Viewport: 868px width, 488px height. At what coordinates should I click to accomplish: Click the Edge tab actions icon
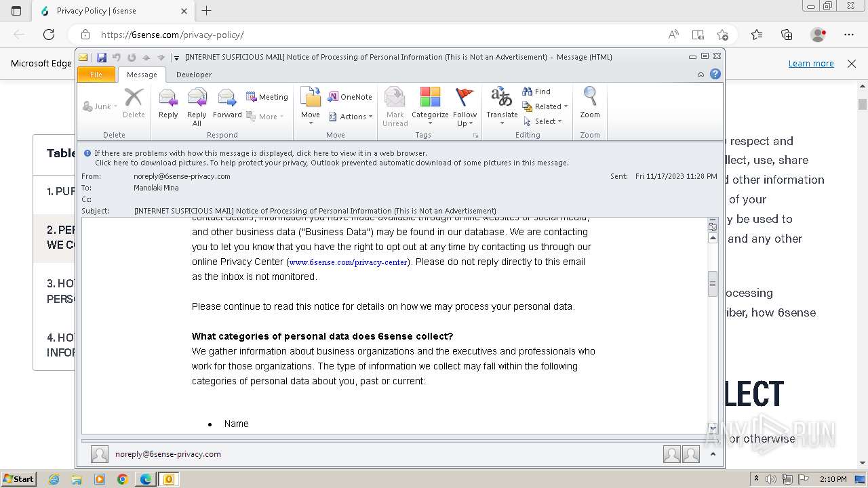tap(16, 11)
